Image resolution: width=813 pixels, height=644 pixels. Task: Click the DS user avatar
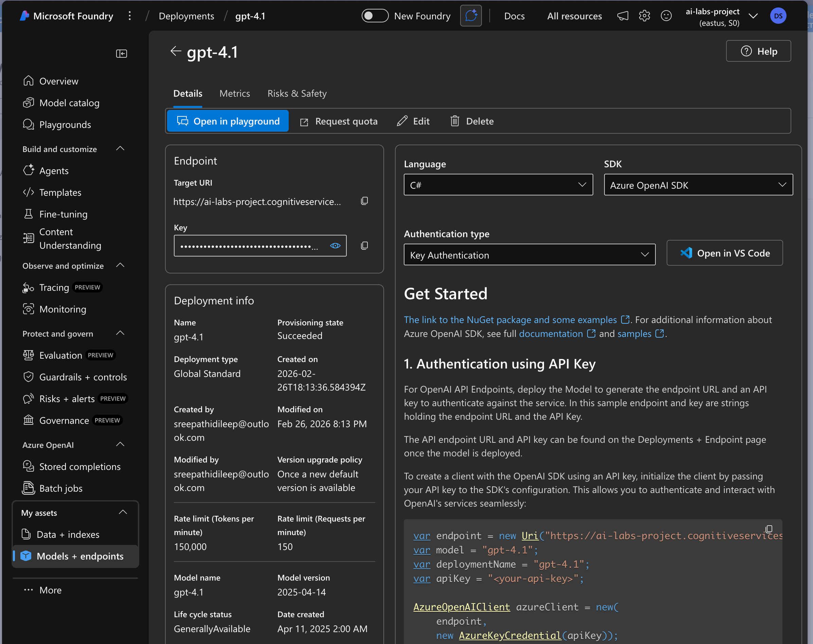(x=778, y=16)
